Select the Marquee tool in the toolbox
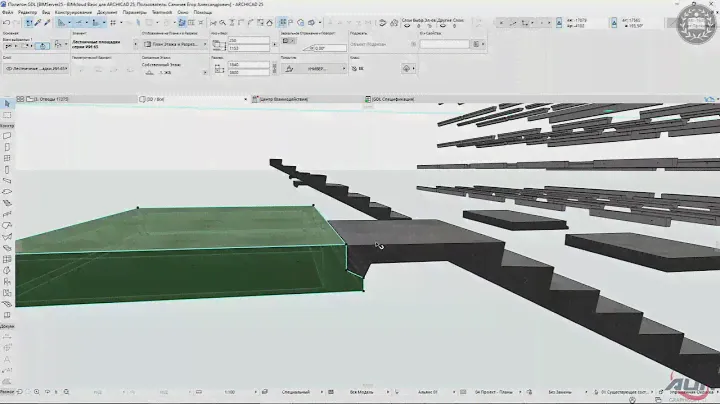Image resolution: width=720 pixels, height=404 pixels. pyautogui.click(x=6, y=115)
